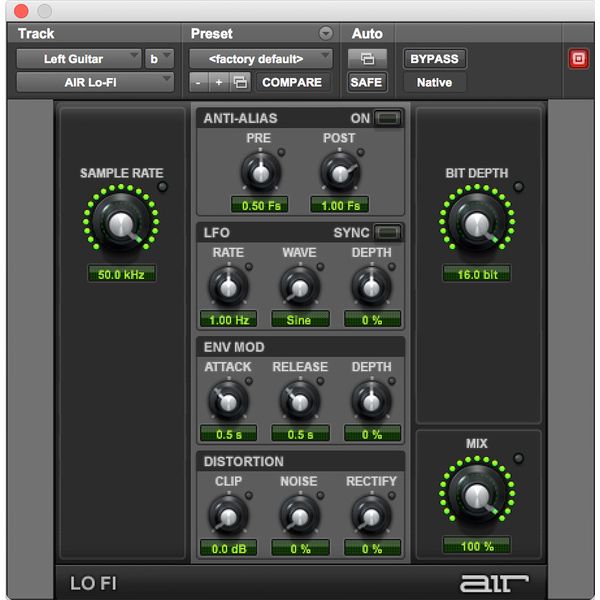Click the LFO Depth knob
Screen dimensions: 600x600
(371, 286)
